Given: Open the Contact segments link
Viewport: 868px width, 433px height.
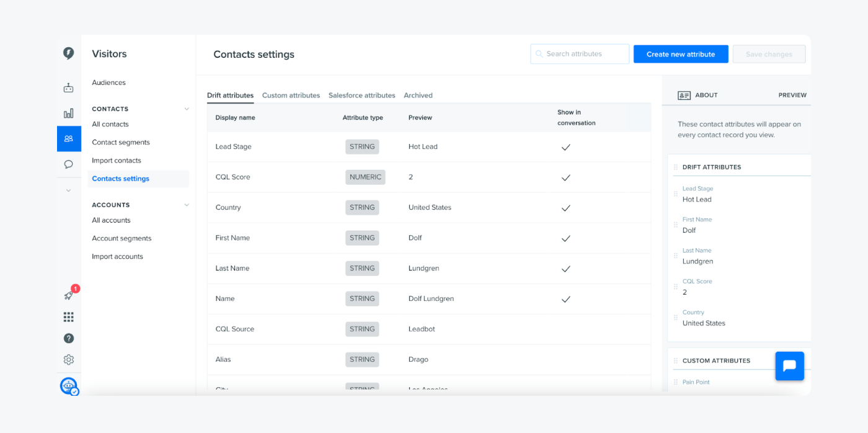Looking at the screenshot, I should [121, 143].
